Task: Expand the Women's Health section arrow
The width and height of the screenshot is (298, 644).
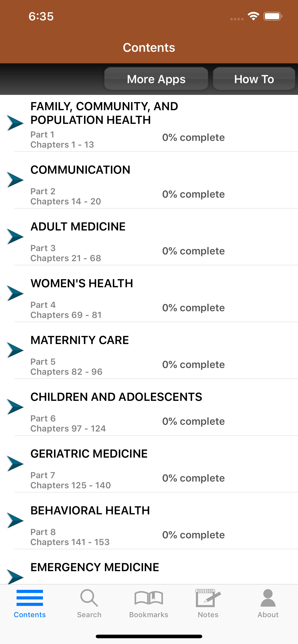Action: point(15,293)
